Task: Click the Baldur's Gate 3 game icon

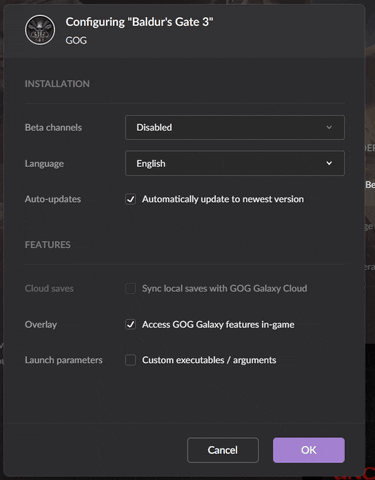Action: coord(40,30)
